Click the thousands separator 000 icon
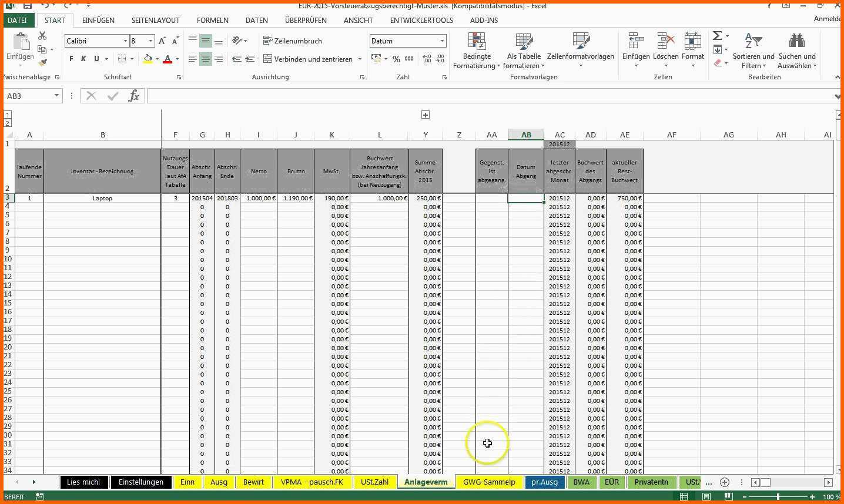The image size is (844, 504). pyautogui.click(x=409, y=59)
